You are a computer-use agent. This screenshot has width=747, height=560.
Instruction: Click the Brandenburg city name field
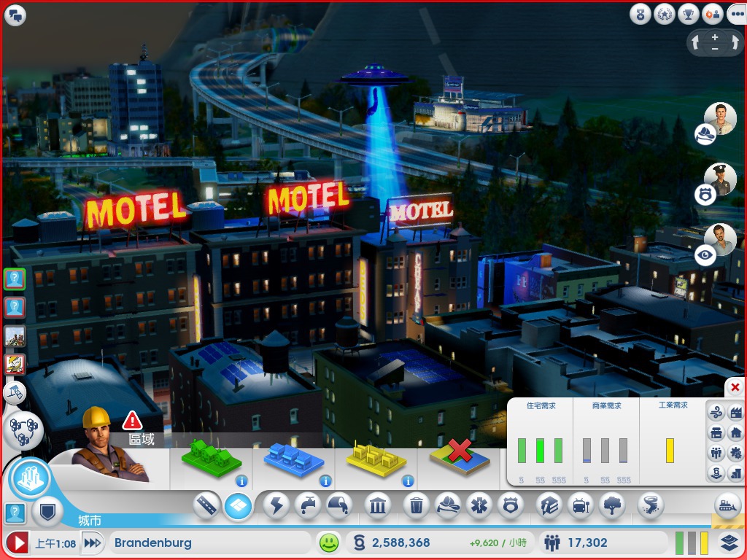click(x=209, y=542)
